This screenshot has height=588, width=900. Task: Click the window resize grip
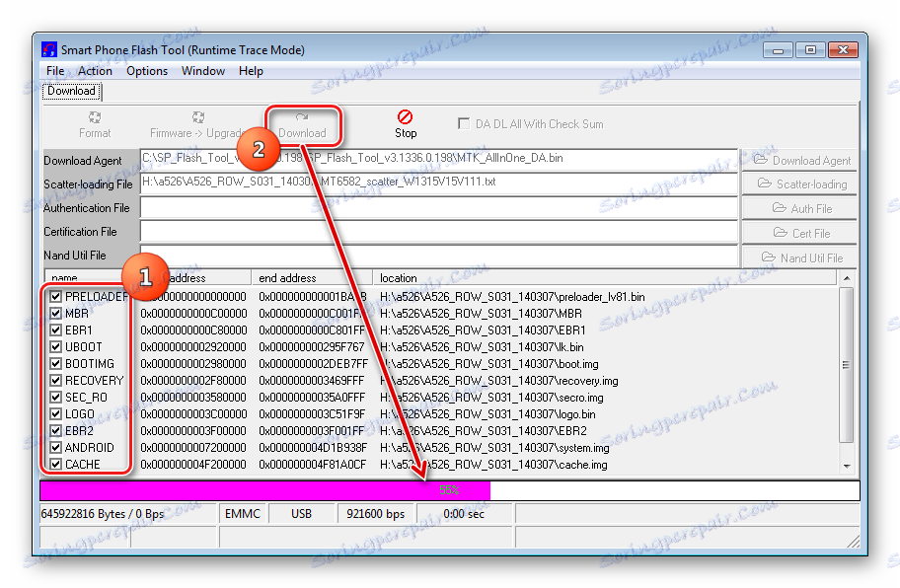(854, 541)
